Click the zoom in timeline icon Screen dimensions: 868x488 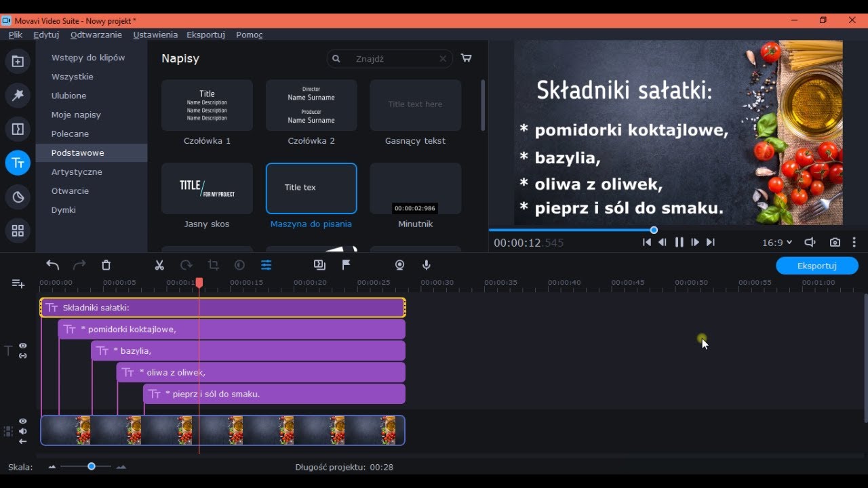[121, 467]
